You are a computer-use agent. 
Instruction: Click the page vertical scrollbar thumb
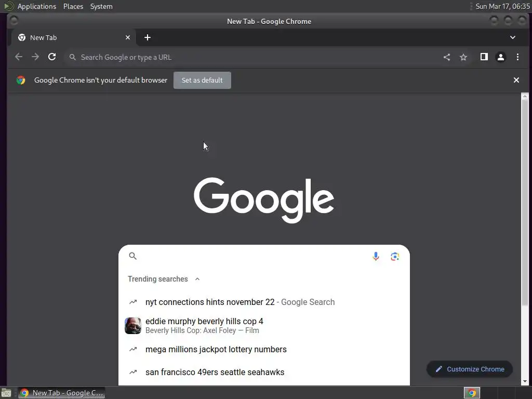pos(525,203)
